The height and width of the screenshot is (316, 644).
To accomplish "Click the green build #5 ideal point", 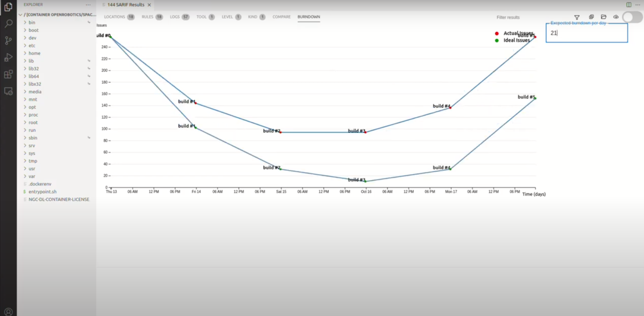I will (x=535, y=98).
